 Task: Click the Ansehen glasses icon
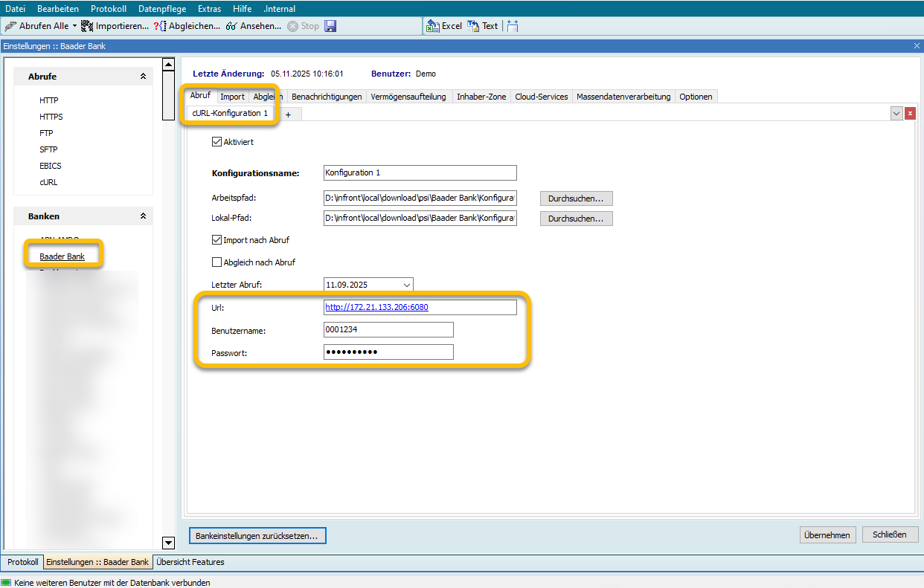point(231,26)
